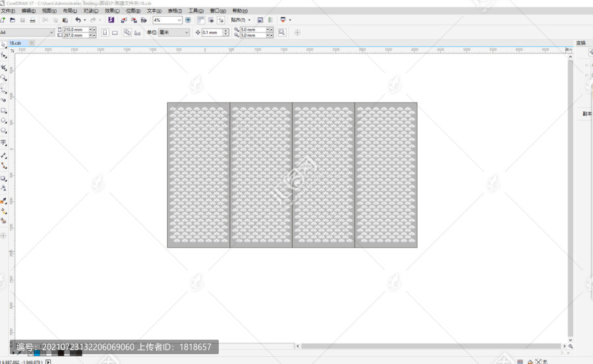This screenshot has height=364, width=593.
Task: Open the units 毫米 dropdown
Action: coord(186,32)
